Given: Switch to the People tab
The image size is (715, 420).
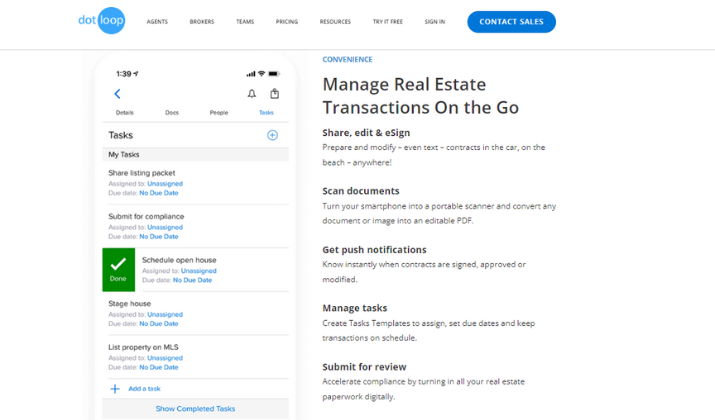Looking at the screenshot, I should (219, 113).
